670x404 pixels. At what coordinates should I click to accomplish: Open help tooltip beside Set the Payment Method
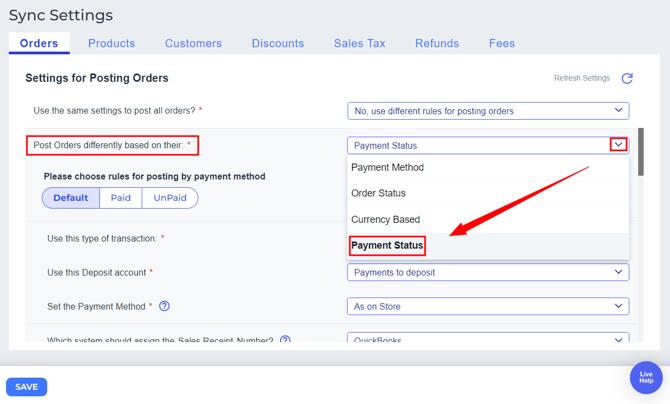[x=164, y=306]
